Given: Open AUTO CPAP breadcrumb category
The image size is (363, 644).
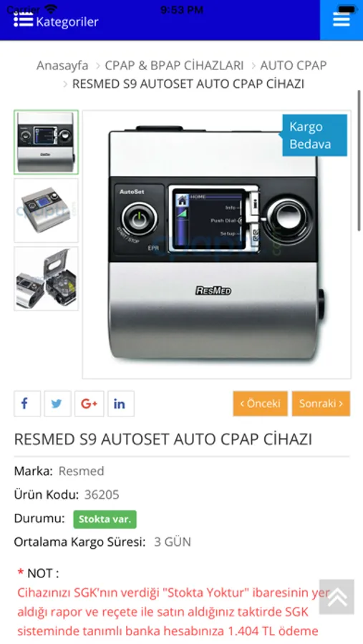Looking at the screenshot, I should (x=294, y=65).
